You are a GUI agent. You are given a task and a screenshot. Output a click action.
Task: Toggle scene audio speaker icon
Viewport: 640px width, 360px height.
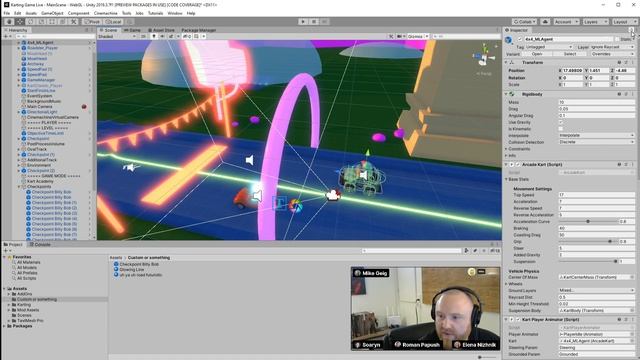[x=162, y=36]
